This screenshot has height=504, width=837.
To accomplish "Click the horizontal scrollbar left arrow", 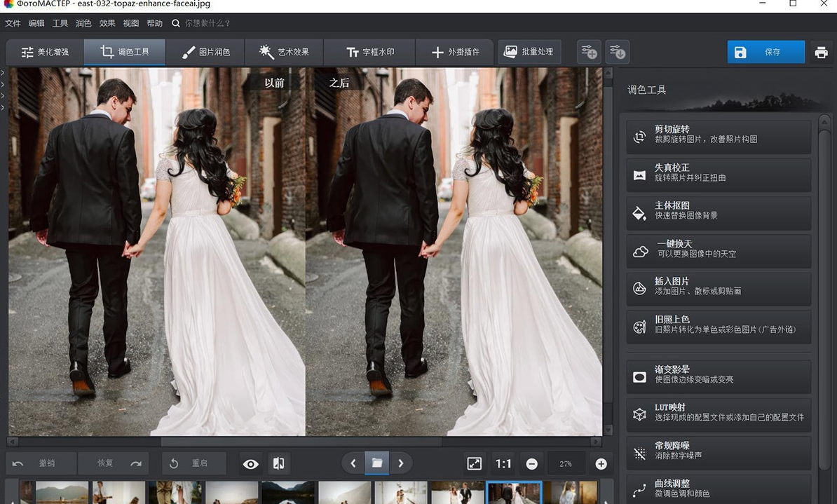I will (x=13, y=442).
